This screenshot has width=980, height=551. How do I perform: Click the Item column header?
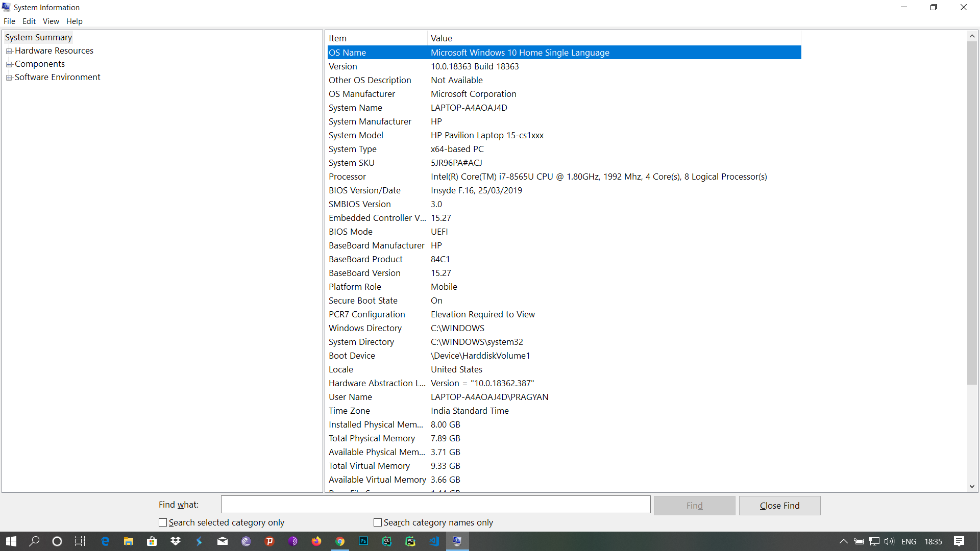coord(377,38)
